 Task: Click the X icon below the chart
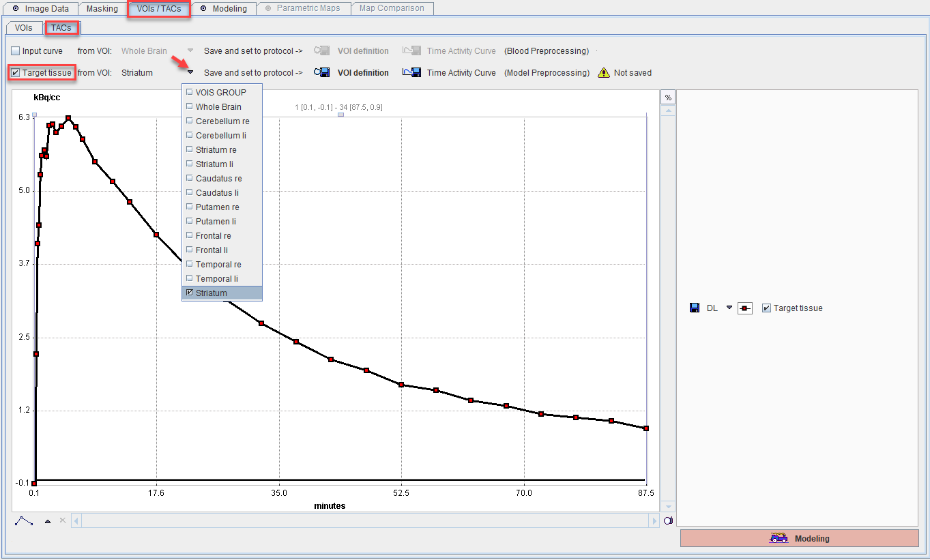(x=63, y=520)
